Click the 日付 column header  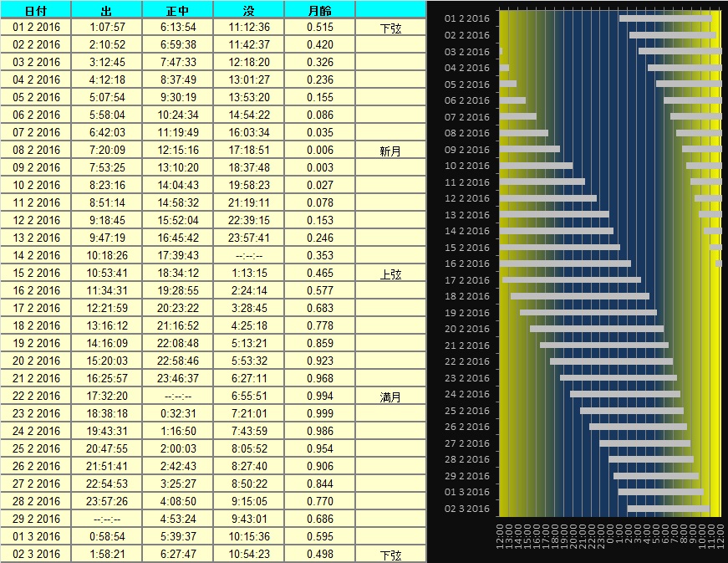pos(36,9)
